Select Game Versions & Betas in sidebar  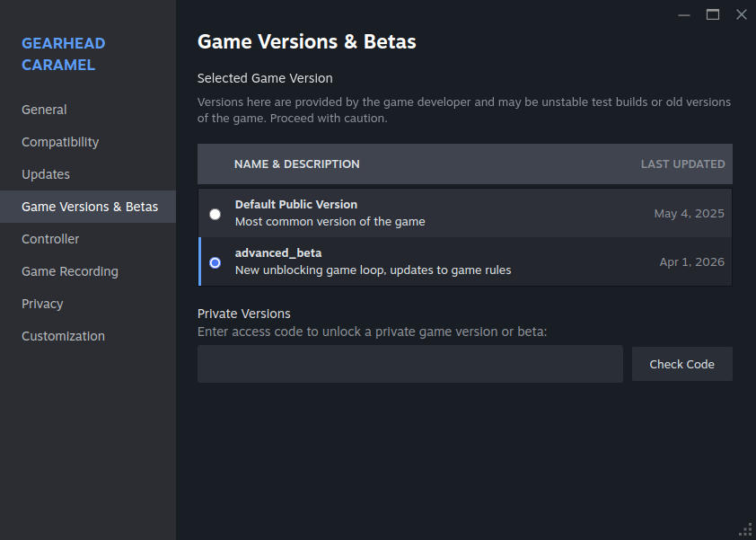[89, 207]
